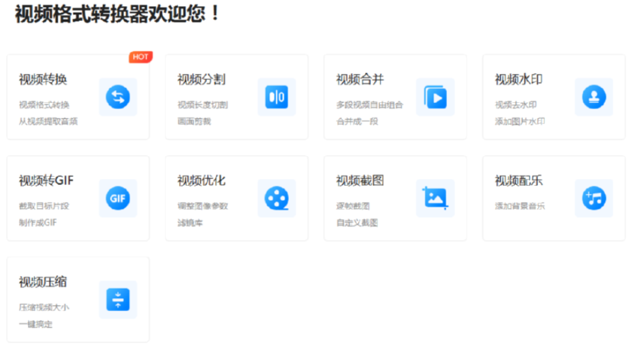Click the 视频合并 play-stack icon
The image size is (639, 364).
pyautogui.click(x=435, y=97)
